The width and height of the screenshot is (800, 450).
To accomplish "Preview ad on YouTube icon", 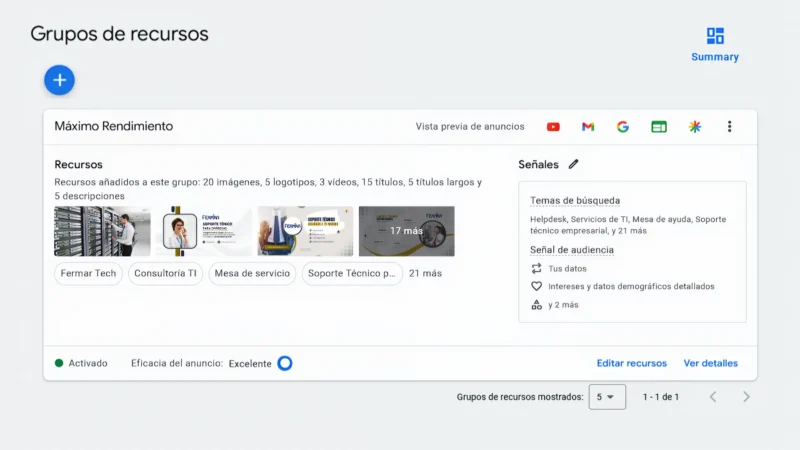I will pyautogui.click(x=553, y=127).
